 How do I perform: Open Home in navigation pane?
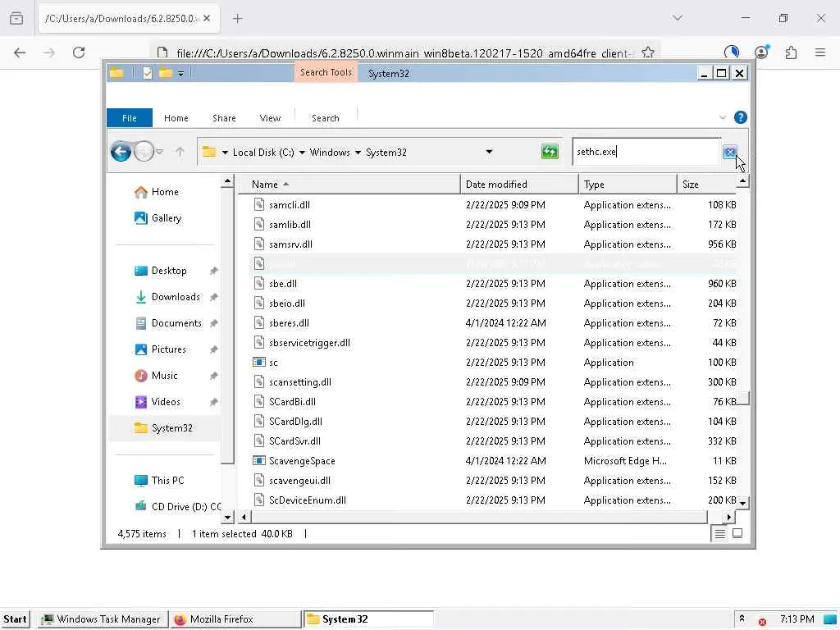[x=164, y=192]
